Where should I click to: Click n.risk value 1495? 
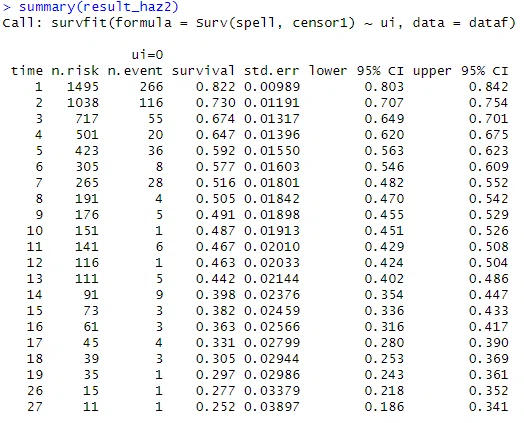tap(83, 87)
